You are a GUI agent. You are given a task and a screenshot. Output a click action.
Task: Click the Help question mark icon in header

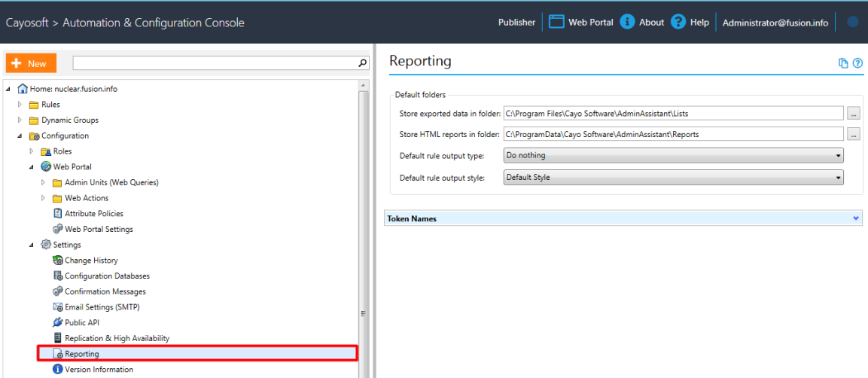pyautogui.click(x=678, y=22)
